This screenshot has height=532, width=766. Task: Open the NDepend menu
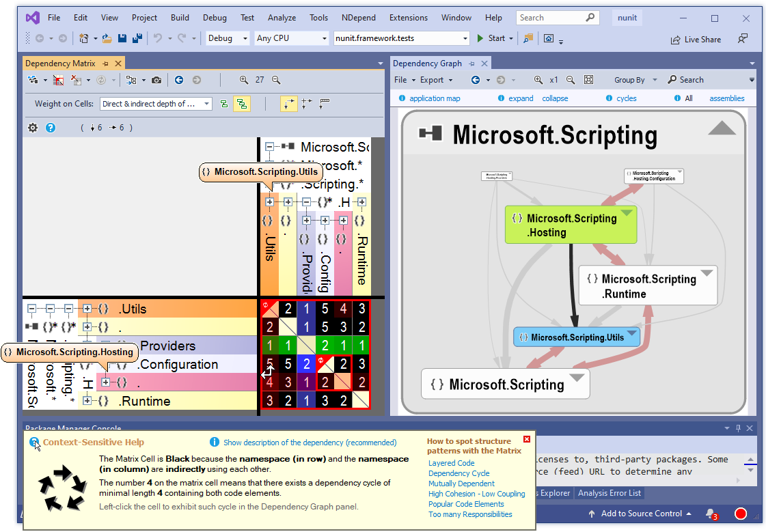pyautogui.click(x=359, y=18)
